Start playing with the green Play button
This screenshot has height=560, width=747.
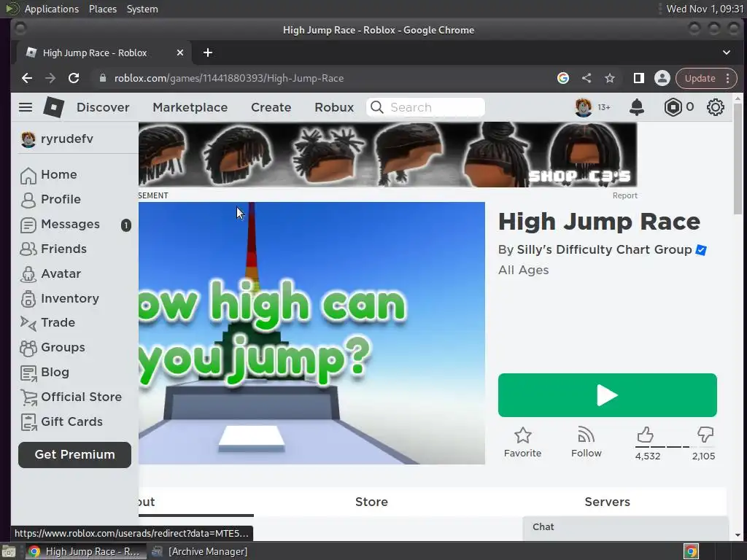pos(608,395)
